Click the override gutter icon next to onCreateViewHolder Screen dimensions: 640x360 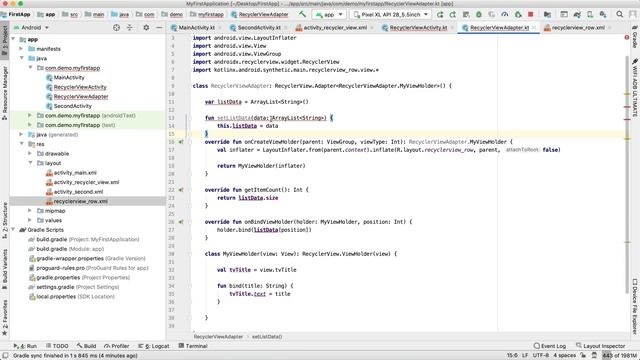(181, 142)
